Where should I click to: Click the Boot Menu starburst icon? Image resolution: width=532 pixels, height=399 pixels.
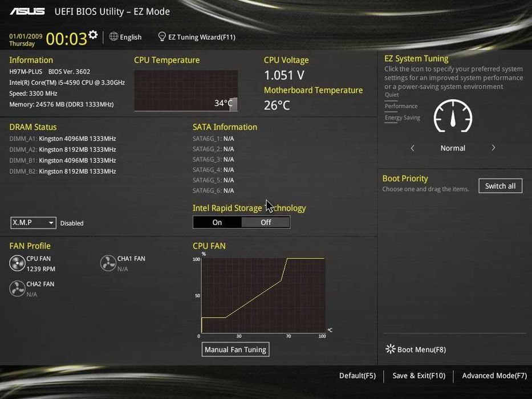[x=391, y=349]
